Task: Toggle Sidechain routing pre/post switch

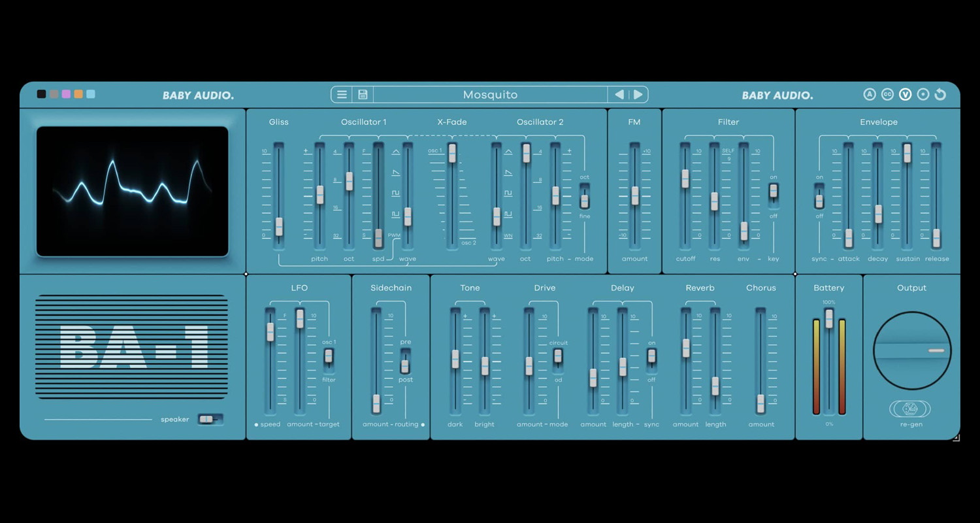Action: coord(405,361)
